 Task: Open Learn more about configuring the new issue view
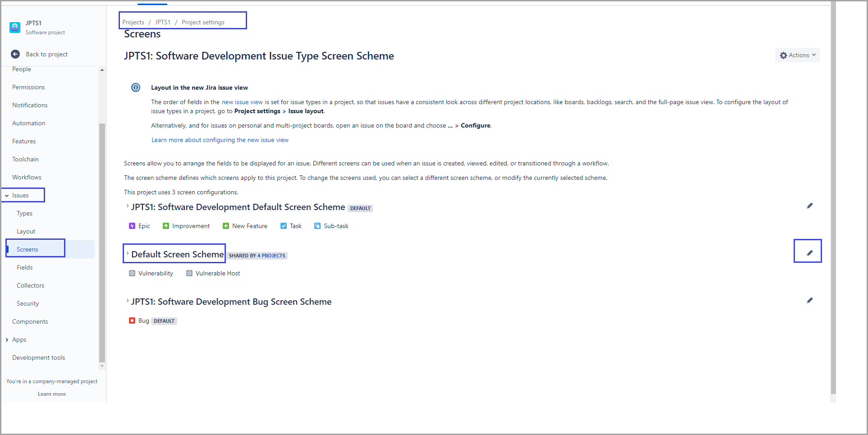(x=220, y=140)
